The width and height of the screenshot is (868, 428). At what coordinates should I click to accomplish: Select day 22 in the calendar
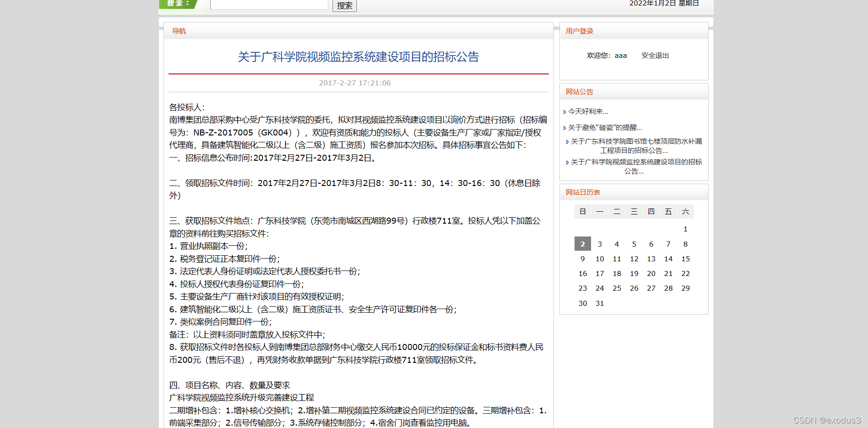pyautogui.click(x=685, y=274)
